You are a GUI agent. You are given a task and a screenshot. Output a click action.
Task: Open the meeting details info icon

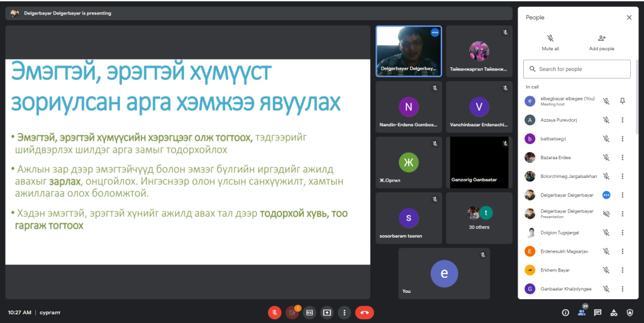pos(565,312)
